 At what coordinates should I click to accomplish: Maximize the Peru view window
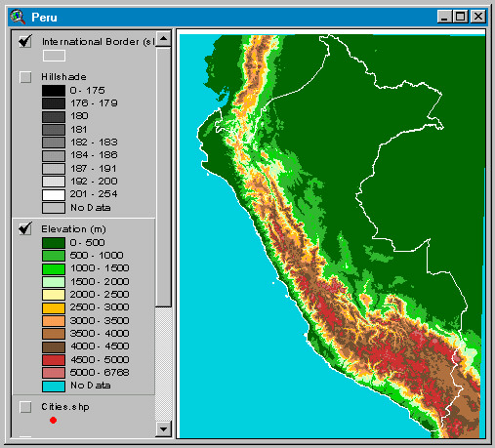click(x=461, y=17)
